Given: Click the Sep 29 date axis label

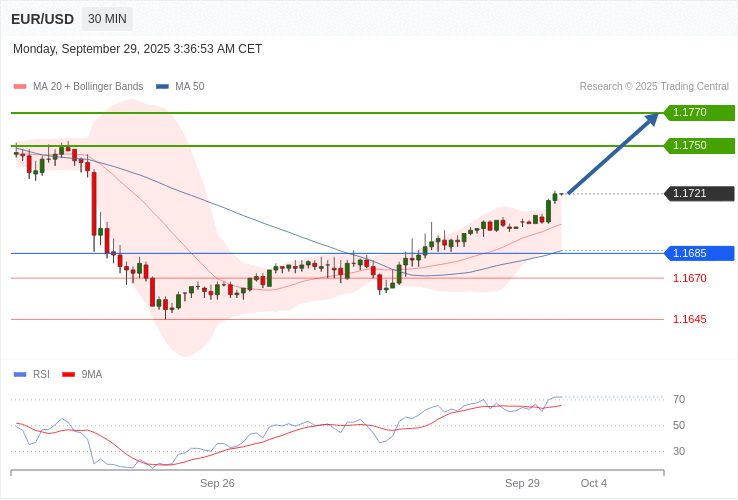Looking at the screenshot, I should (x=522, y=483).
